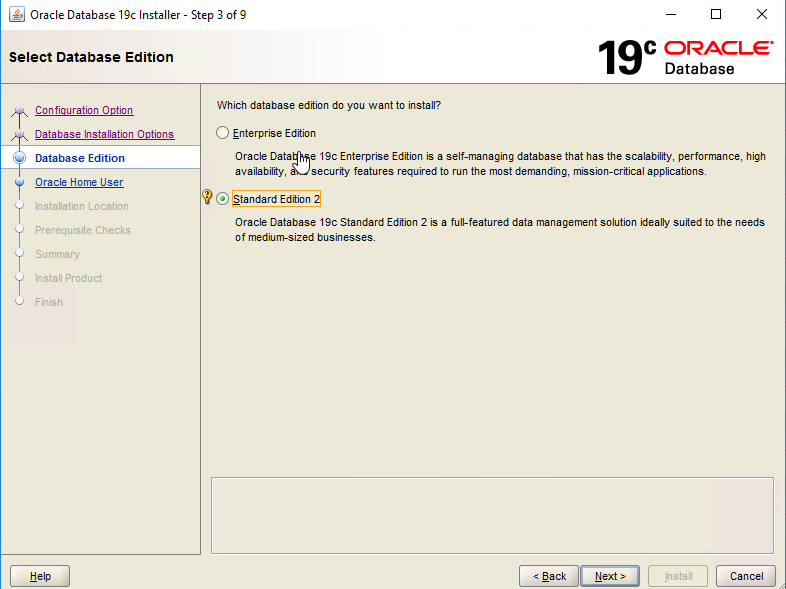This screenshot has height=589, width=786.
Task: Click the Summary step label
Action: point(57,254)
